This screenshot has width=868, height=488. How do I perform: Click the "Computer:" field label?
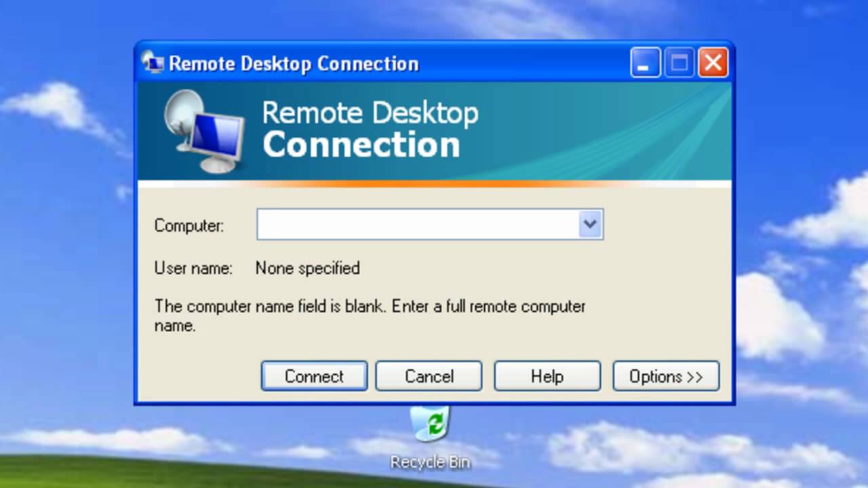click(189, 226)
